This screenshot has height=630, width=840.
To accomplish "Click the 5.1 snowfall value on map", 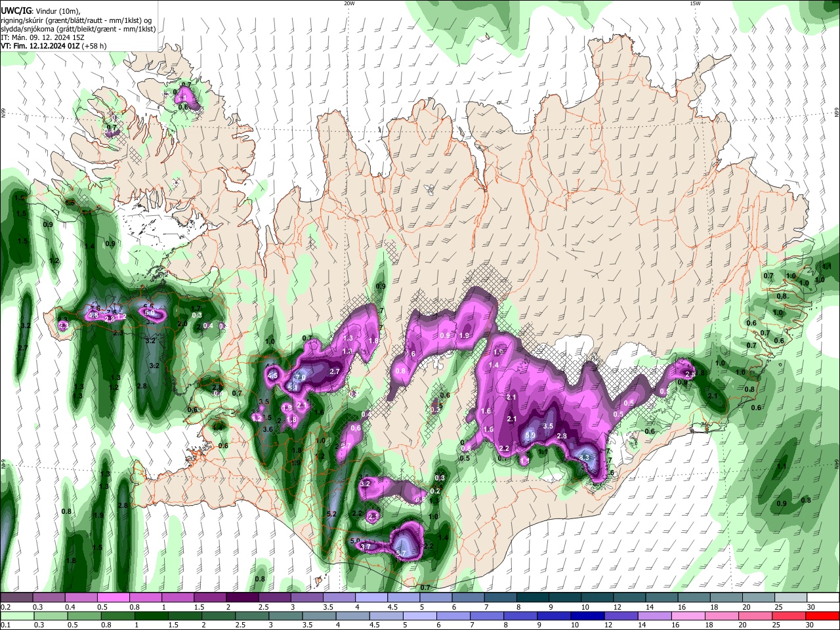I will click(x=293, y=388).
